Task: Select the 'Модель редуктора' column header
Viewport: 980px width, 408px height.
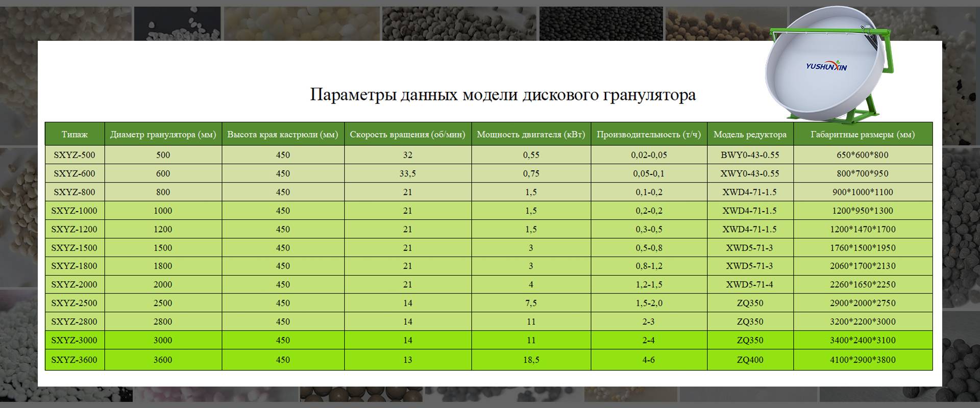Action: [750, 135]
